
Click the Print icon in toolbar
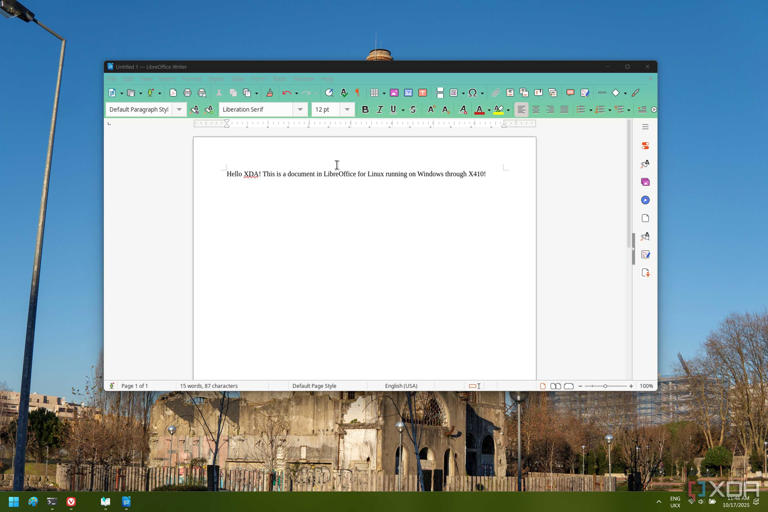[187, 93]
